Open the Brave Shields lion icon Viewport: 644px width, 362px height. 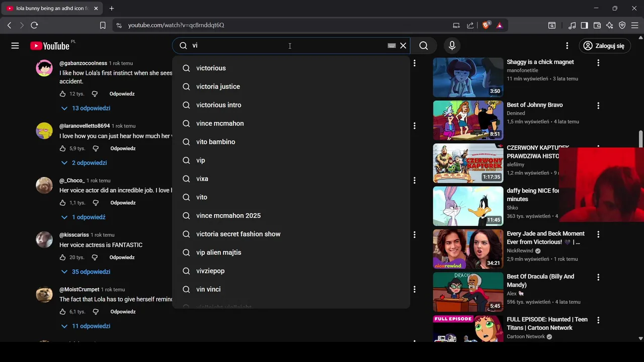(x=486, y=25)
